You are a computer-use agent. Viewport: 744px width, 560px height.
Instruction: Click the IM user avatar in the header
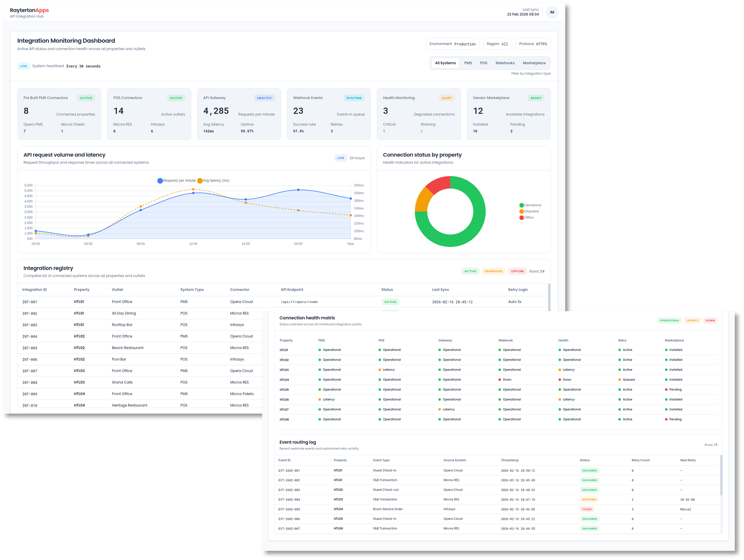(x=552, y=12)
